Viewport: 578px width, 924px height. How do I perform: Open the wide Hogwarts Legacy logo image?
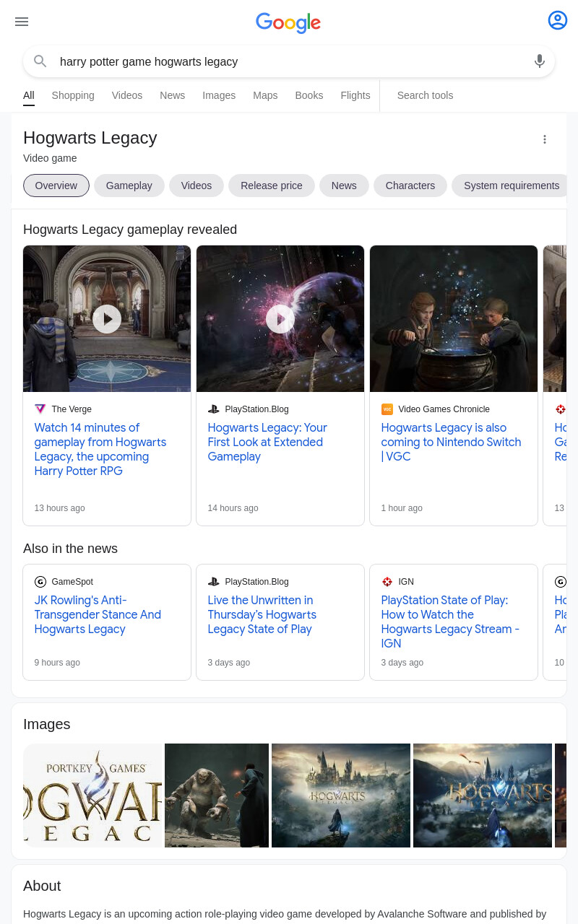pyautogui.click(x=483, y=796)
